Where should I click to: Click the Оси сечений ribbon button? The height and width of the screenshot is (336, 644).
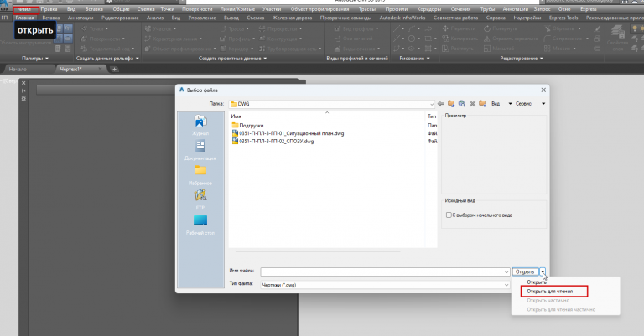tap(354, 39)
